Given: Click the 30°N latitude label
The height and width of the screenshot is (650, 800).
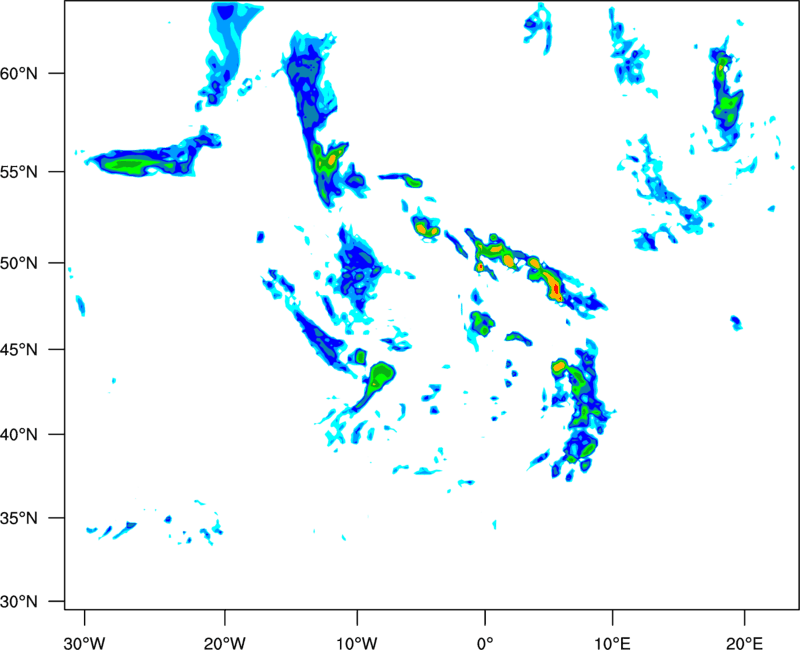Looking at the screenshot, I should pyautogui.click(x=19, y=602).
